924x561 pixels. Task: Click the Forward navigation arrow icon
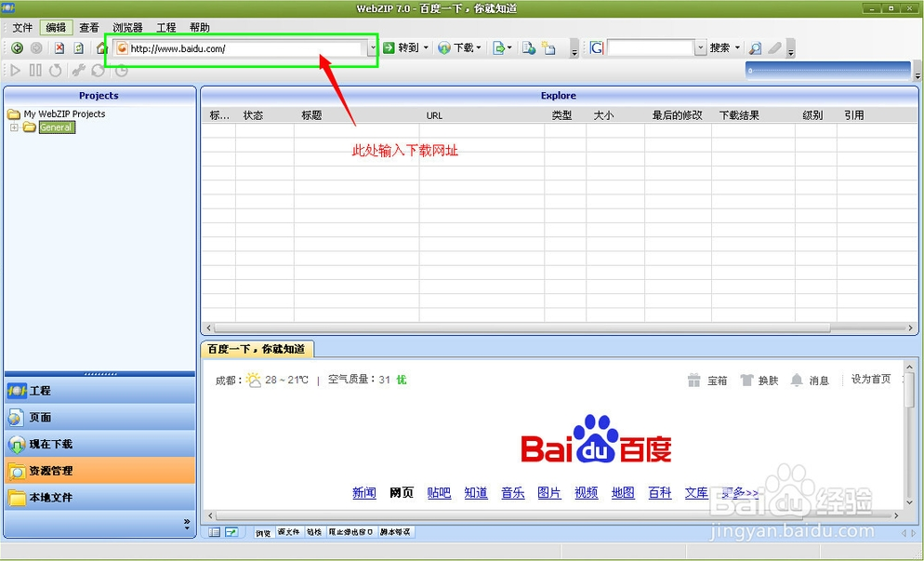[x=36, y=48]
